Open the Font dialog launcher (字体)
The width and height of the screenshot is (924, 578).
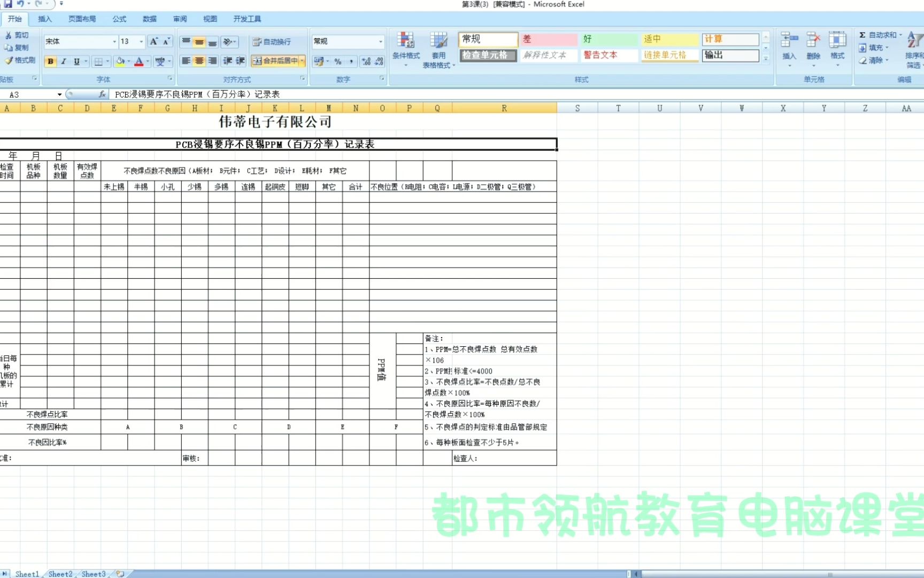170,79
